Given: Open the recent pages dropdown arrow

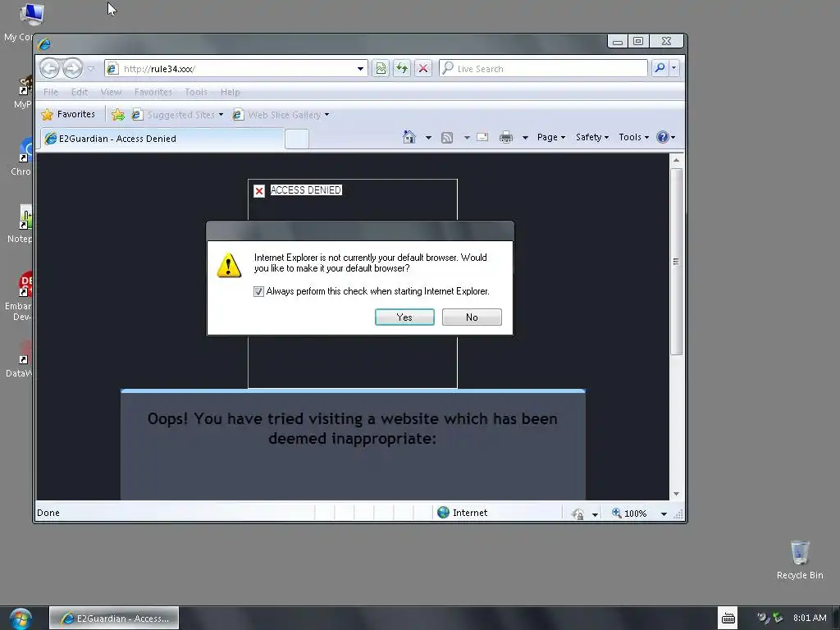Looking at the screenshot, I should point(90,69).
